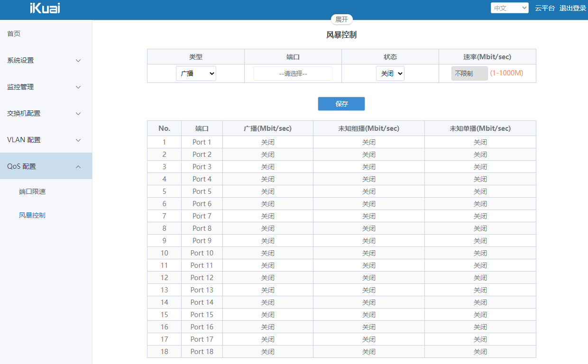Click the Port 17 cell
Viewport: 588px width, 364px height.
point(202,339)
